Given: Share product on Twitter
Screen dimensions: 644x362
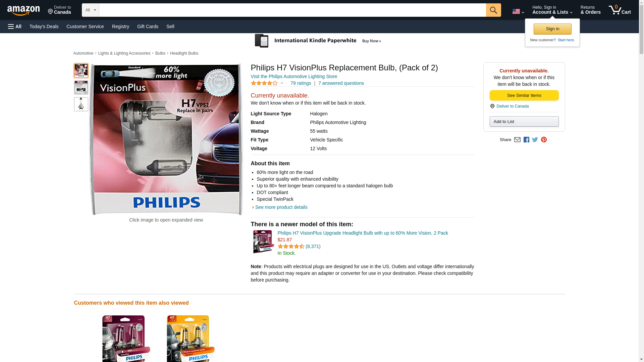Looking at the screenshot, I should pos(535,140).
